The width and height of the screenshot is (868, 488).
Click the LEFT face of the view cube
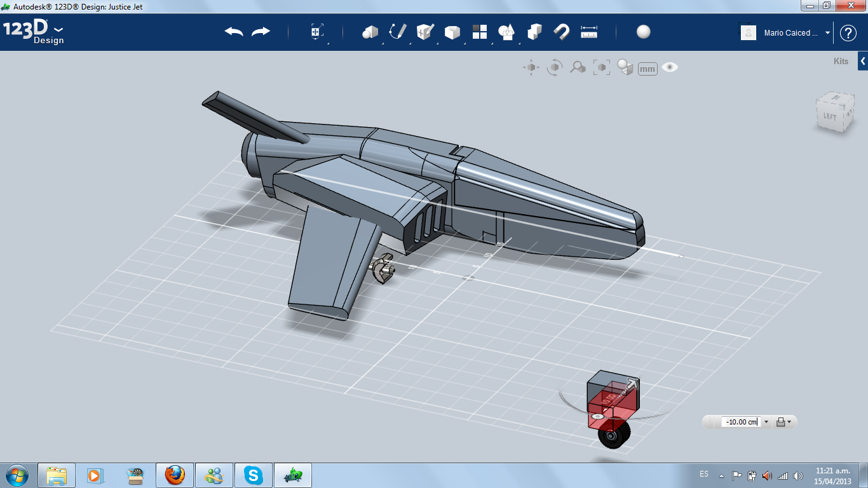[x=829, y=116]
